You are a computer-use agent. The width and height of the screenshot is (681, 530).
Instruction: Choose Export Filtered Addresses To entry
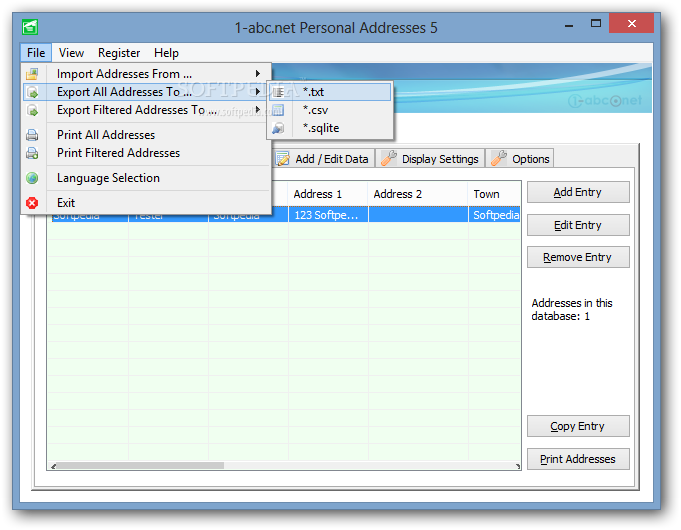pyautogui.click(x=146, y=110)
